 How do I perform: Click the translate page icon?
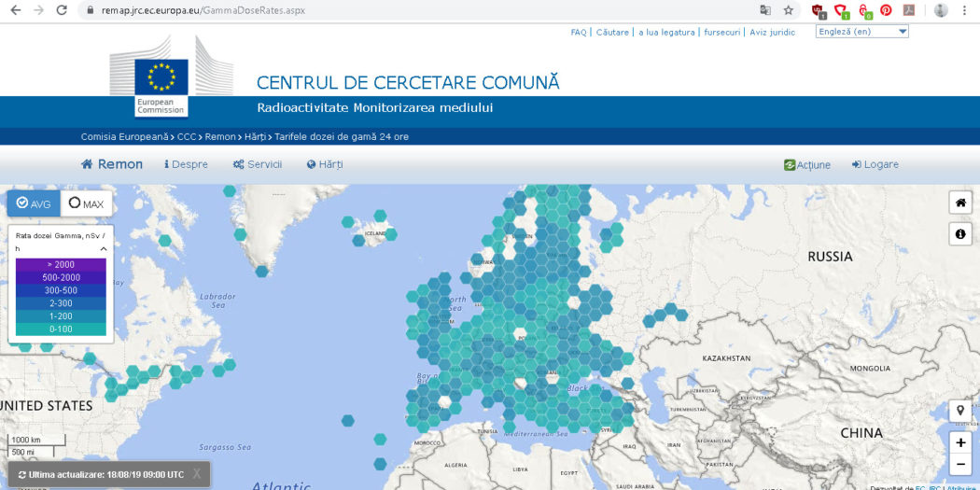pos(765,10)
